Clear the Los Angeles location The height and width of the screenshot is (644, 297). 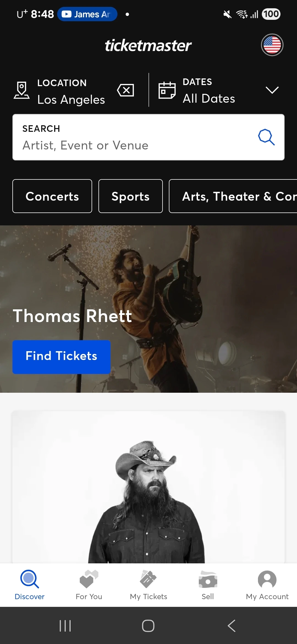click(126, 90)
